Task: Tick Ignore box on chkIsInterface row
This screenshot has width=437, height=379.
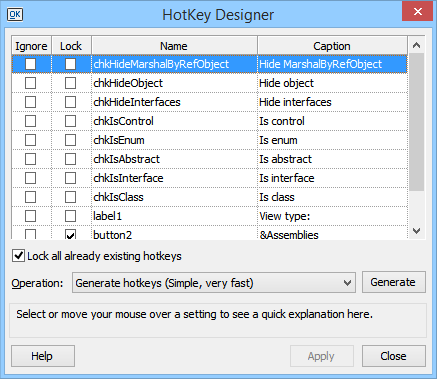Action: [30, 178]
